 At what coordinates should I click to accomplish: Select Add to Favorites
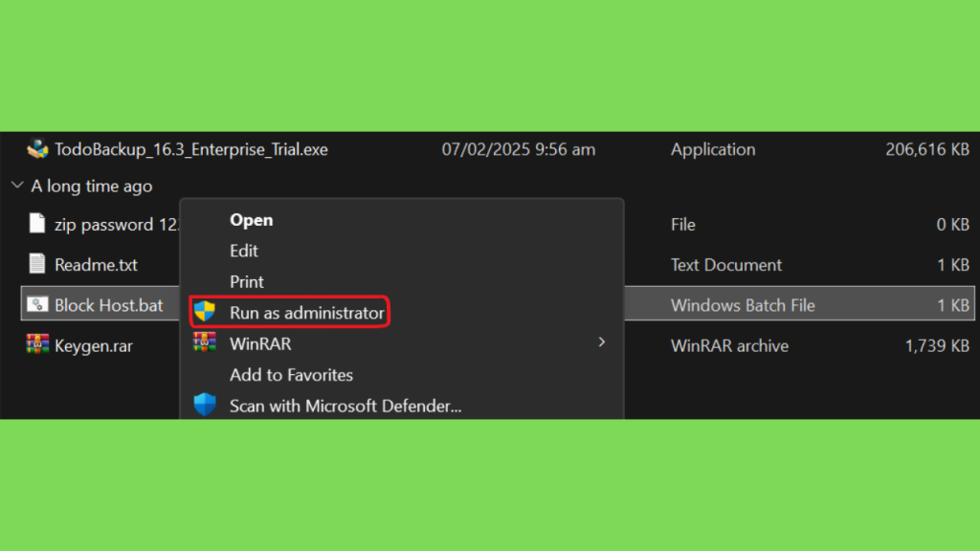291,375
